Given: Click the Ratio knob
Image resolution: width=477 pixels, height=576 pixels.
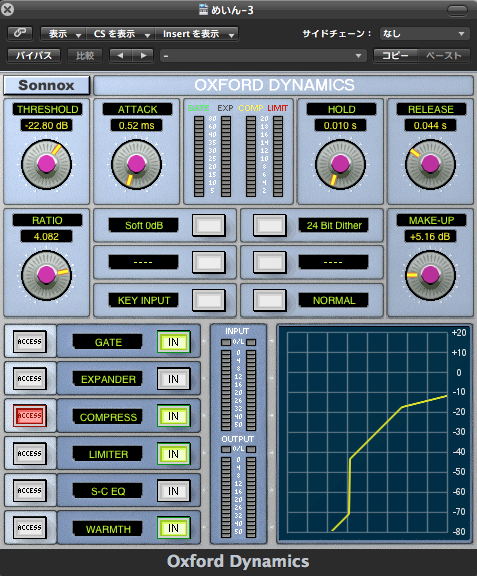Looking at the screenshot, I should [46, 275].
